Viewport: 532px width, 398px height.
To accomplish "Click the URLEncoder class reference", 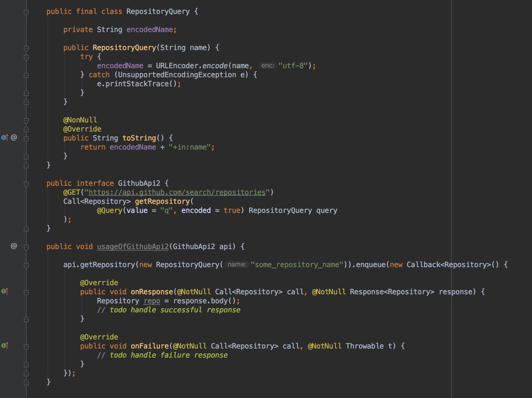I will point(177,66).
